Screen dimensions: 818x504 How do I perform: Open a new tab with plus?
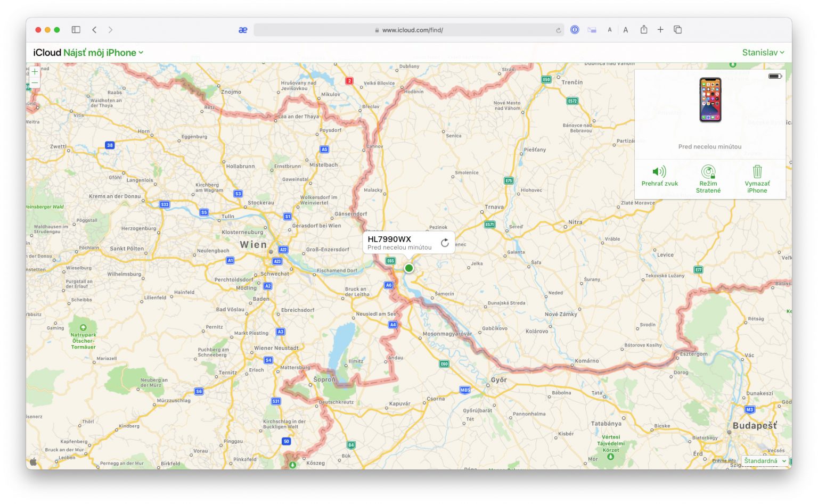coord(660,30)
